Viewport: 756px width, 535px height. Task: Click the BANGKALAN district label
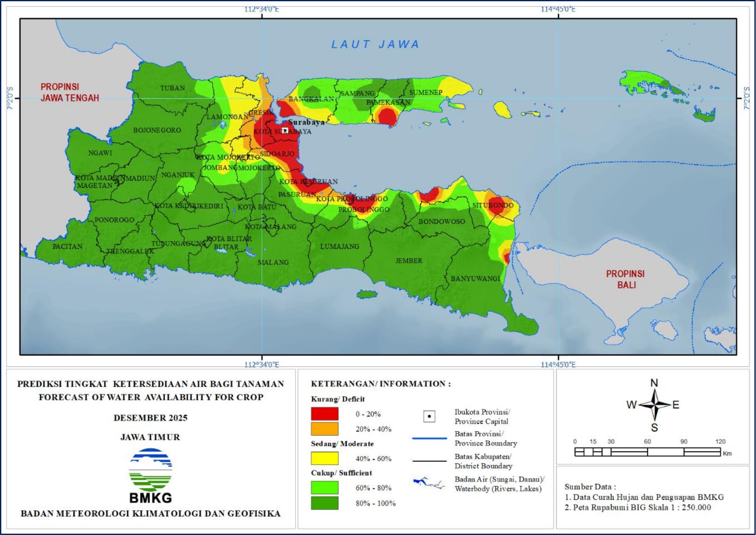click(311, 99)
